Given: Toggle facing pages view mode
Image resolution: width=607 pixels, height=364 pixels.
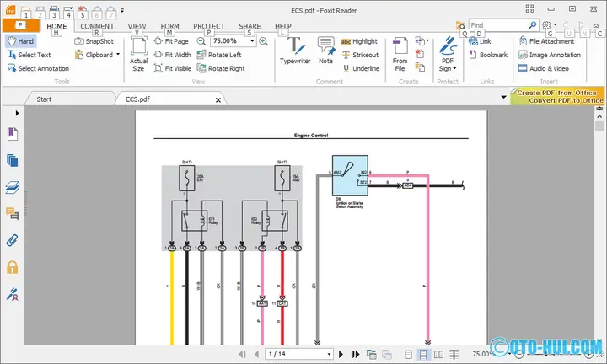Looking at the screenshot, I should click(438, 355).
